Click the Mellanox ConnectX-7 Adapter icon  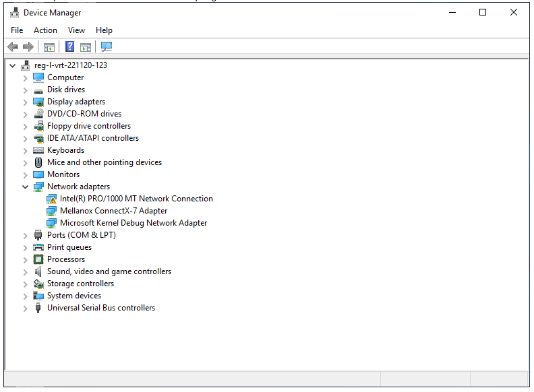pyautogui.click(x=51, y=211)
